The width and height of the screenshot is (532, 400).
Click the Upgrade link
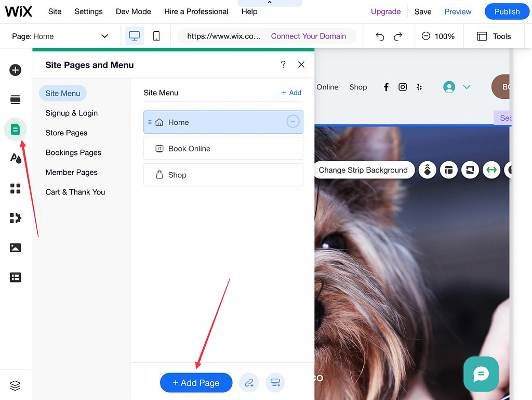386,11
